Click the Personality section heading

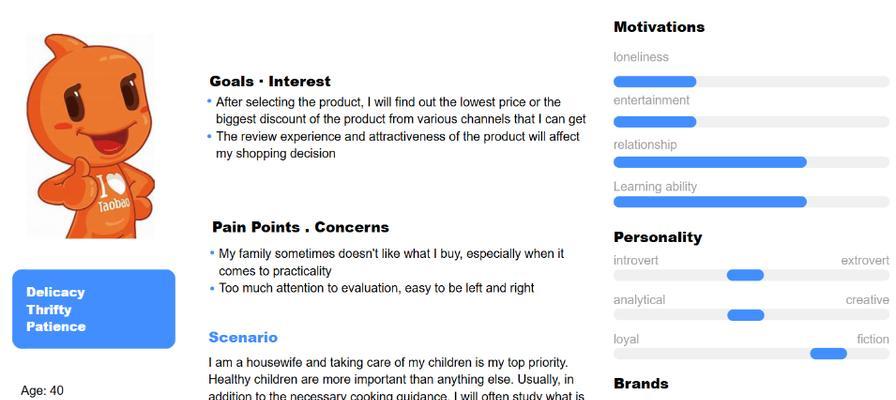[658, 237]
